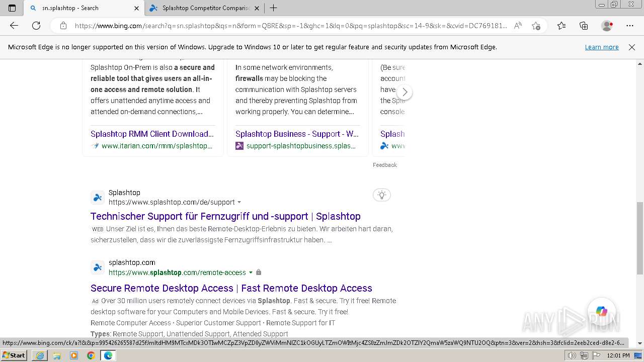Open Windows Media Player from the taskbar
This screenshot has width=644, height=362.
[x=74, y=355]
